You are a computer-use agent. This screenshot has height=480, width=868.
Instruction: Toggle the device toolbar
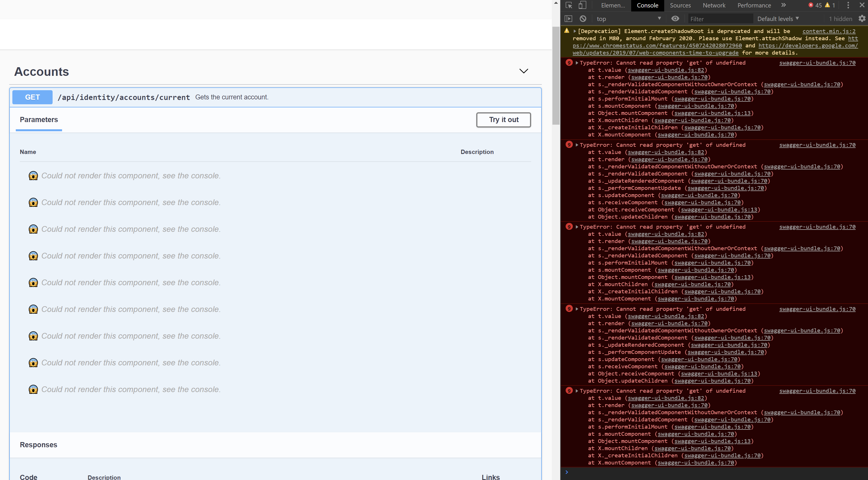pos(583,5)
